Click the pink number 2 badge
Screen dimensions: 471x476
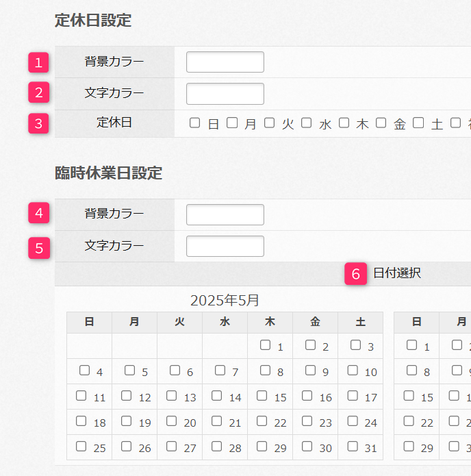(x=39, y=92)
